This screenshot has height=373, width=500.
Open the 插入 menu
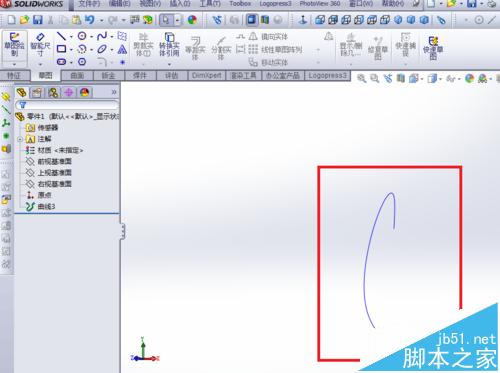pos(180,4)
